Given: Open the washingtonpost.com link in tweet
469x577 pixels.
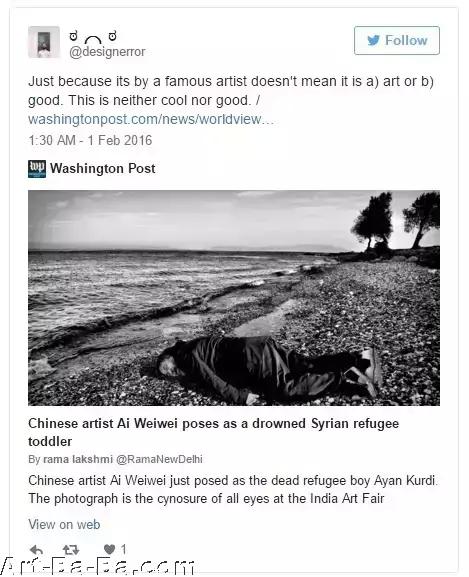Looking at the screenshot, I should click(151, 119).
